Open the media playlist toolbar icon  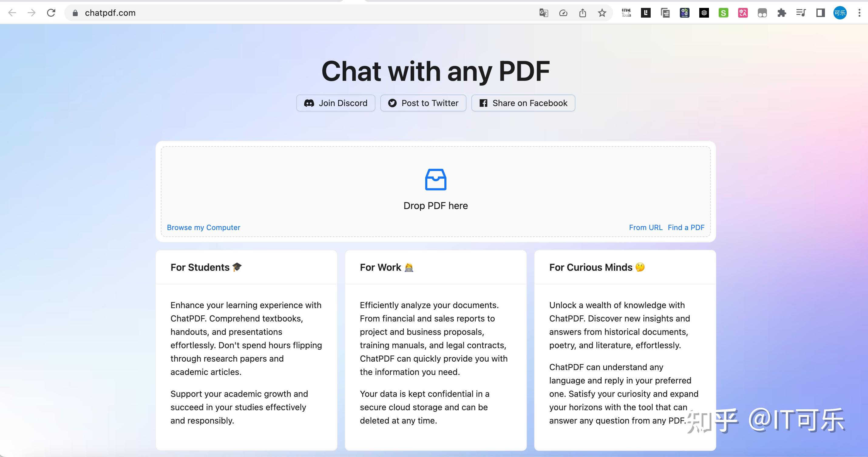pos(801,13)
